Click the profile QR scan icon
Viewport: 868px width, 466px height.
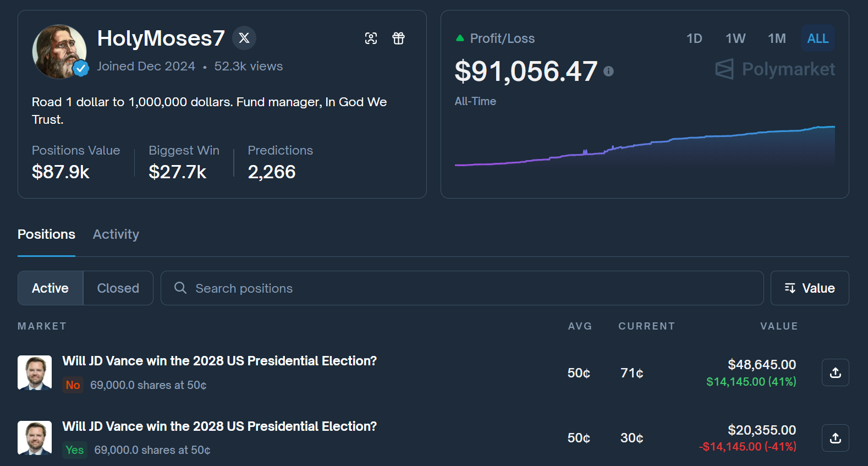pos(372,38)
